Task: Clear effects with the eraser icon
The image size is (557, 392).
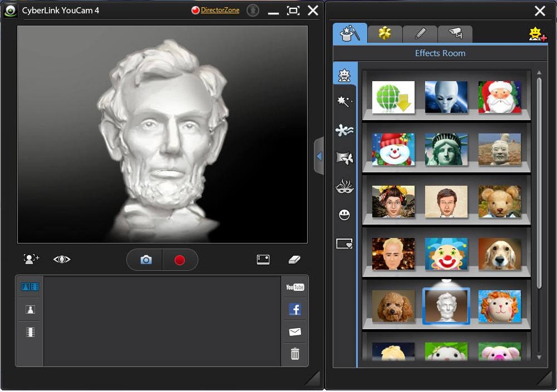Action: [x=294, y=260]
